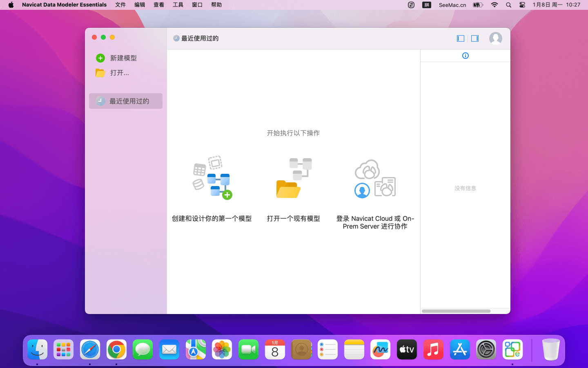The height and width of the screenshot is (368, 588).
Task: Click the Navicat Cloud login illustration
Action: [375, 178]
